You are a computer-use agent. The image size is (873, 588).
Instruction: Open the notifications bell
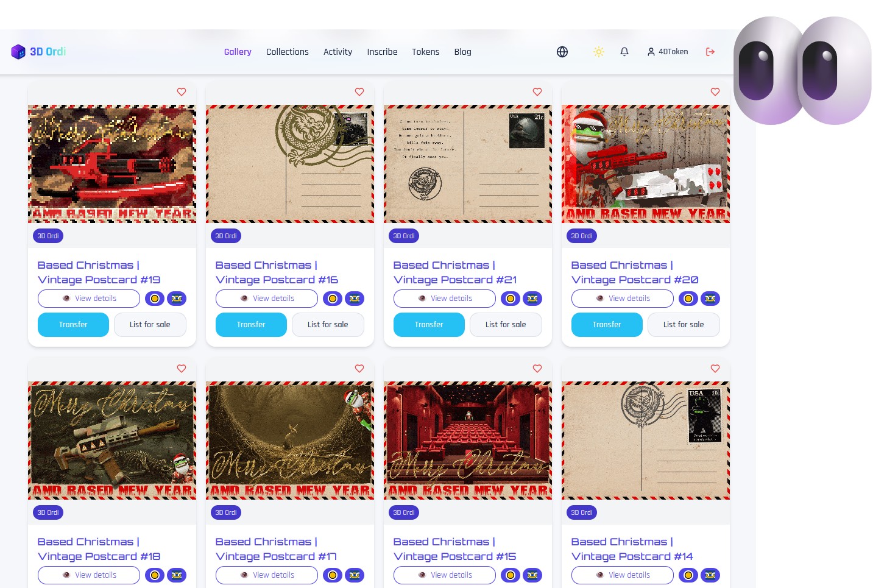coord(624,52)
